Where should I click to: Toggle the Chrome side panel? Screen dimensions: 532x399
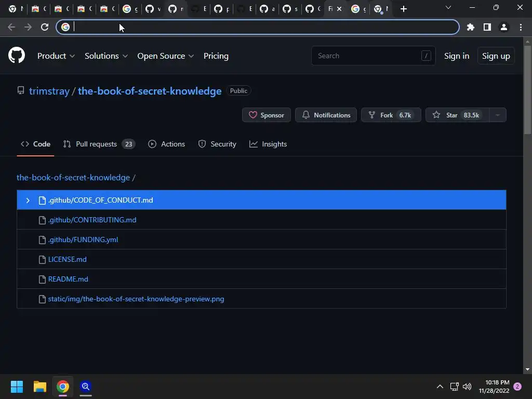pos(487,27)
